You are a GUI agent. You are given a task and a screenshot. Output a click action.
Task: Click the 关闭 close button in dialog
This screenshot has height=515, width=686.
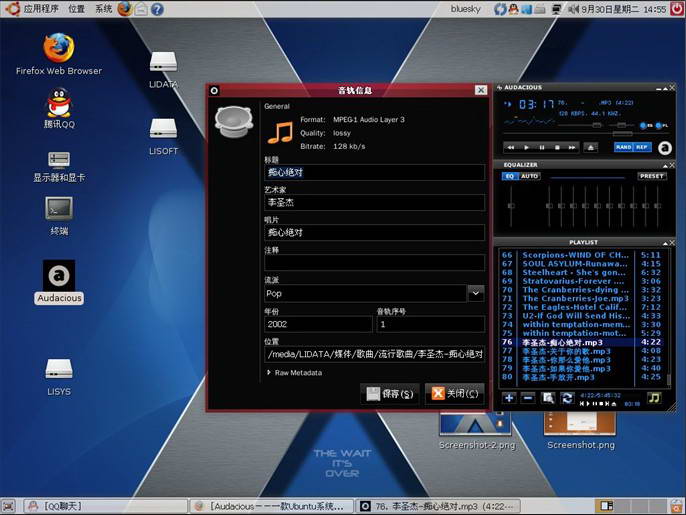point(454,394)
